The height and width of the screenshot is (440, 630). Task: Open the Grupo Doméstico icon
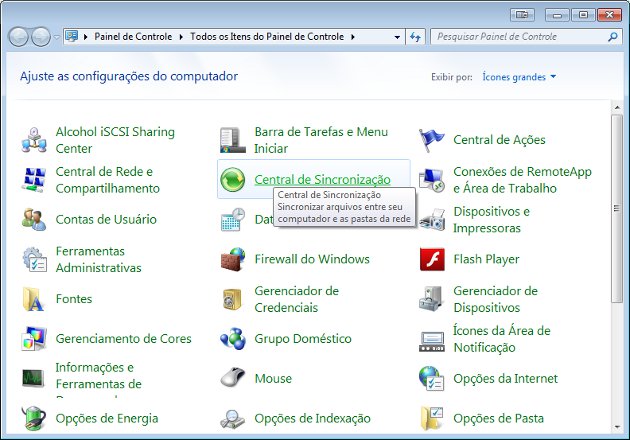233,339
